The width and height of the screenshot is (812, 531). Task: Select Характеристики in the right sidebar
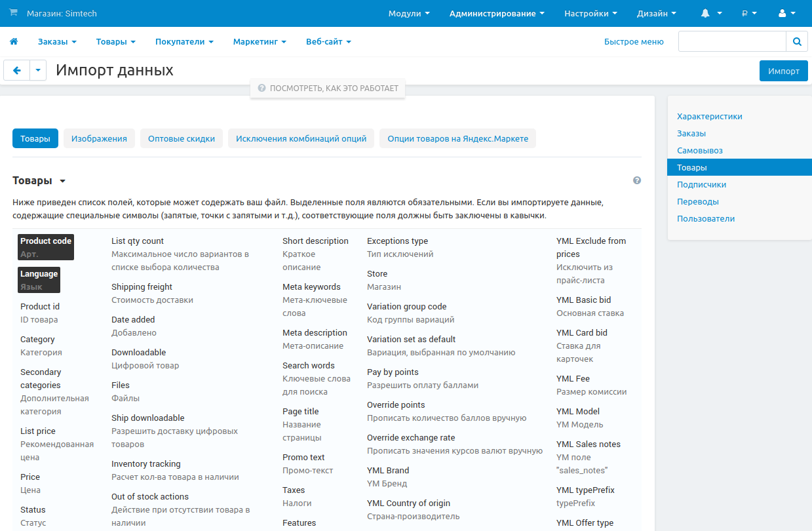point(709,117)
